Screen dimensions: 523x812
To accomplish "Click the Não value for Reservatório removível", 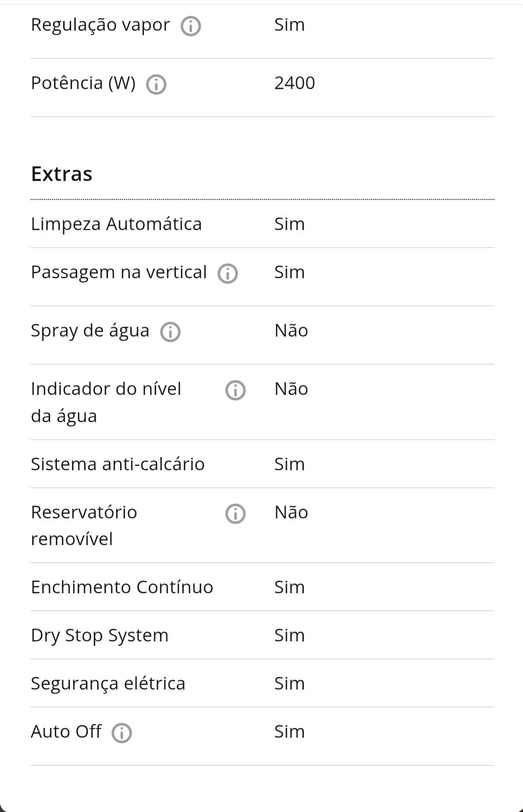I will pyautogui.click(x=291, y=512).
